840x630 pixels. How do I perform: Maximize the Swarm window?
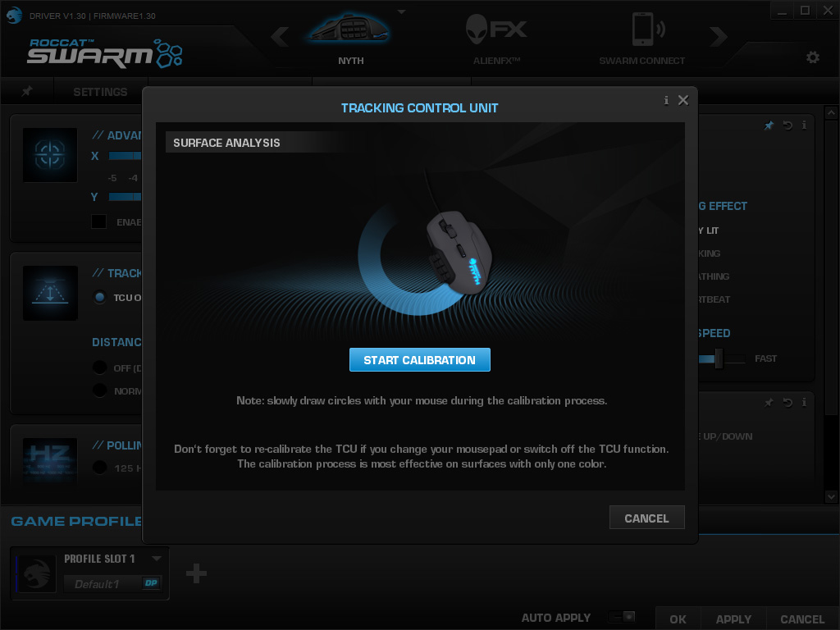click(805, 11)
